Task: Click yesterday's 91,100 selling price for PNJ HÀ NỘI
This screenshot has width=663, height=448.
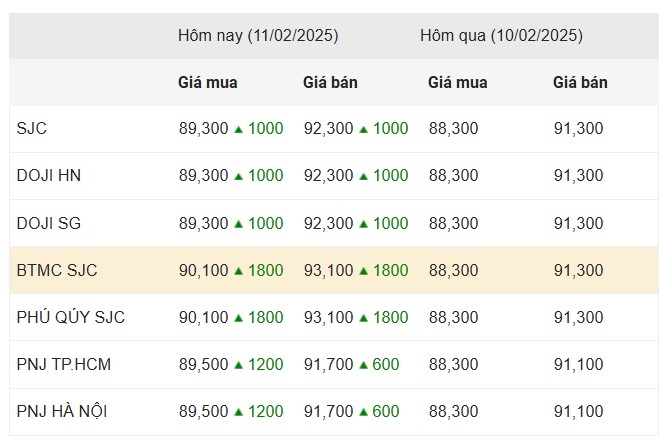Action: pos(578,411)
